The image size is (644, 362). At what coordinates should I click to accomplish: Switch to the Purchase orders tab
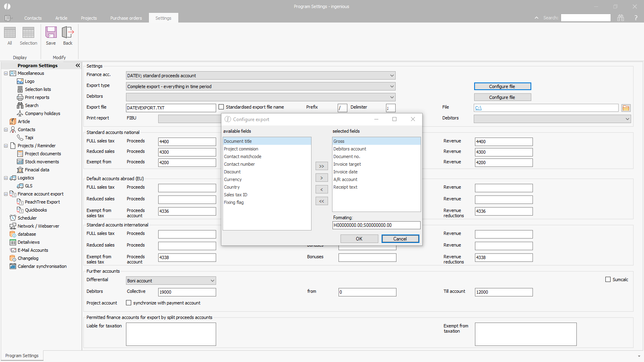(126, 18)
